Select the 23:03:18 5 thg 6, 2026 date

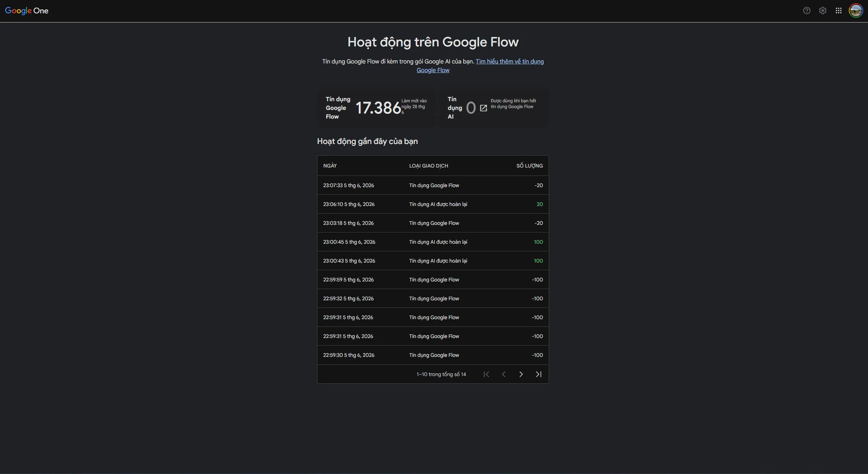pyautogui.click(x=348, y=223)
